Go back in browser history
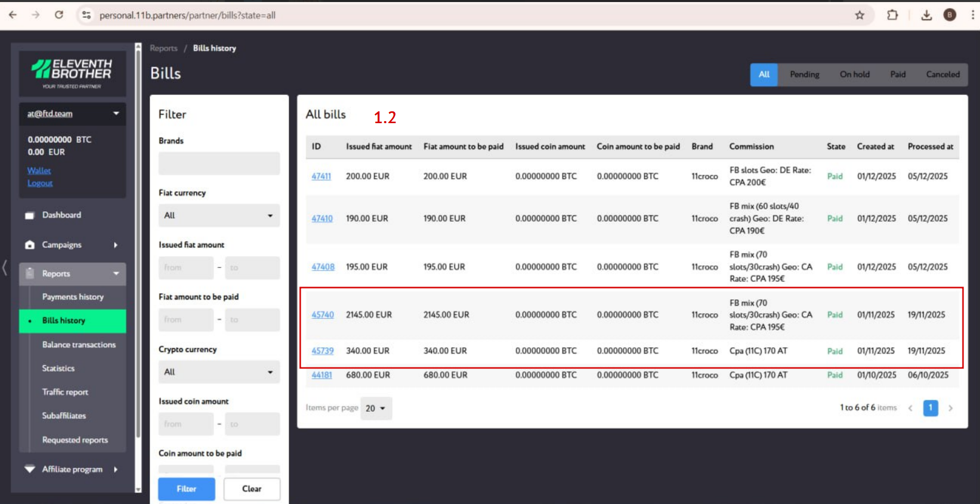The height and width of the screenshot is (504, 980). (13, 15)
